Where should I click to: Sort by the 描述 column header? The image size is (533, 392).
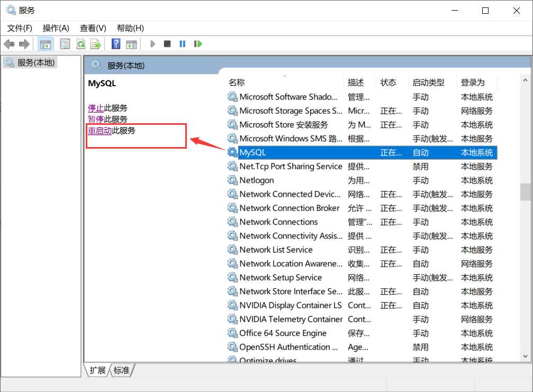coord(360,82)
